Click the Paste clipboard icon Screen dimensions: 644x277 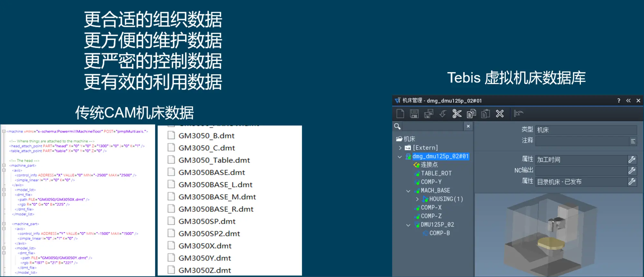click(486, 114)
